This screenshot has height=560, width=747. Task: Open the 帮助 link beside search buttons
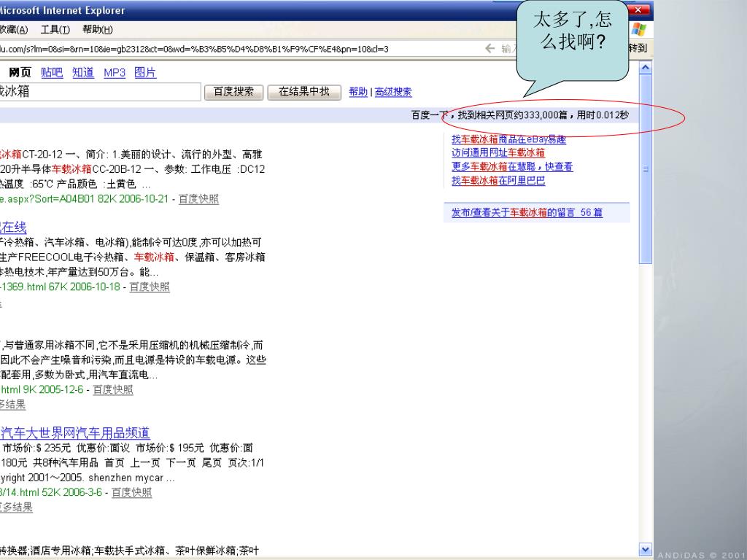point(357,92)
